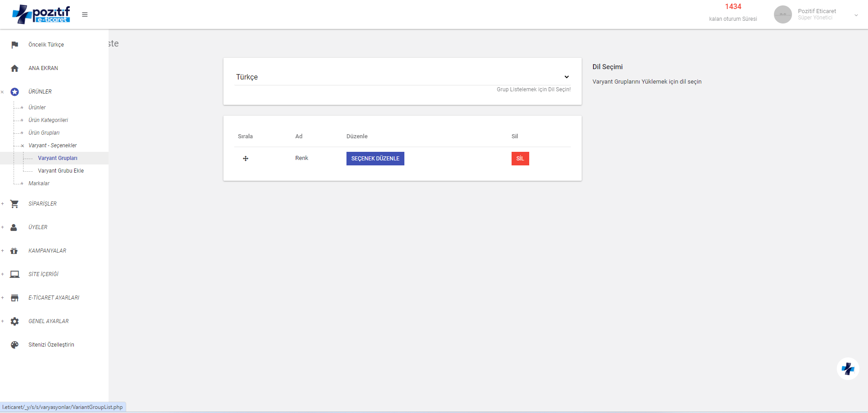Click the flag icon for Öncelik Türkçe
The image size is (868, 413).
(14, 45)
